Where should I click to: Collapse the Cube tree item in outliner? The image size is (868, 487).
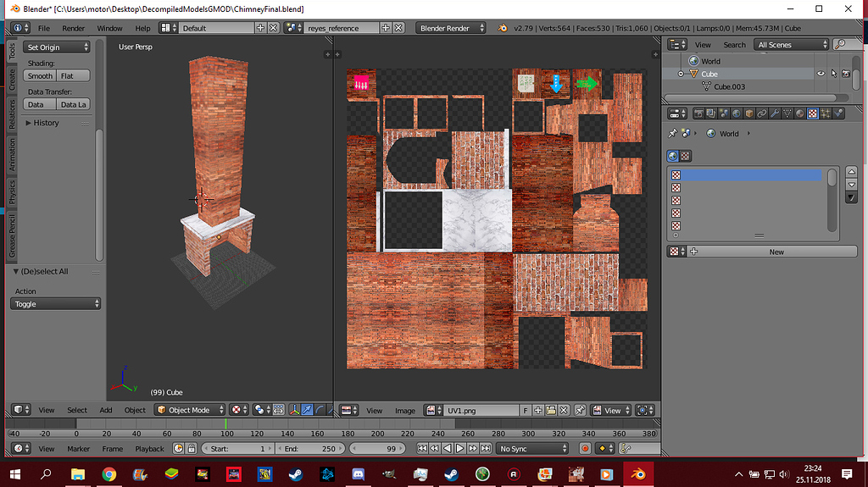681,74
